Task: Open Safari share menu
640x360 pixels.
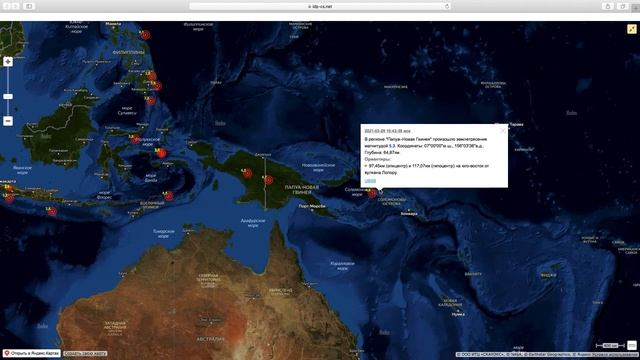Action: 608,6
